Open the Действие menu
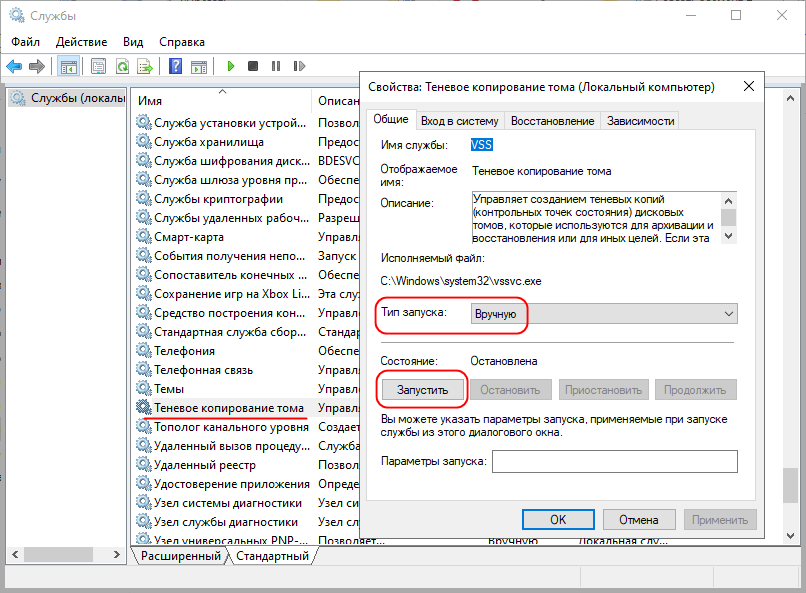Image resolution: width=806 pixels, height=593 pixels. tap(81, 42)
